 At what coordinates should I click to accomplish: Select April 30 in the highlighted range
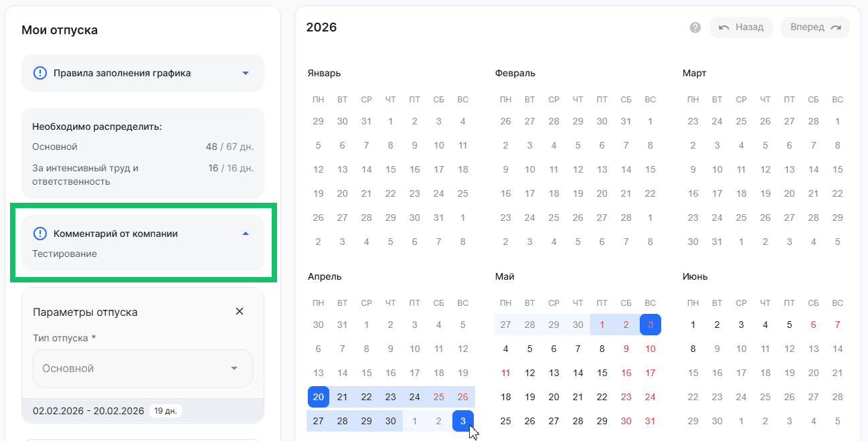(390, 421)
